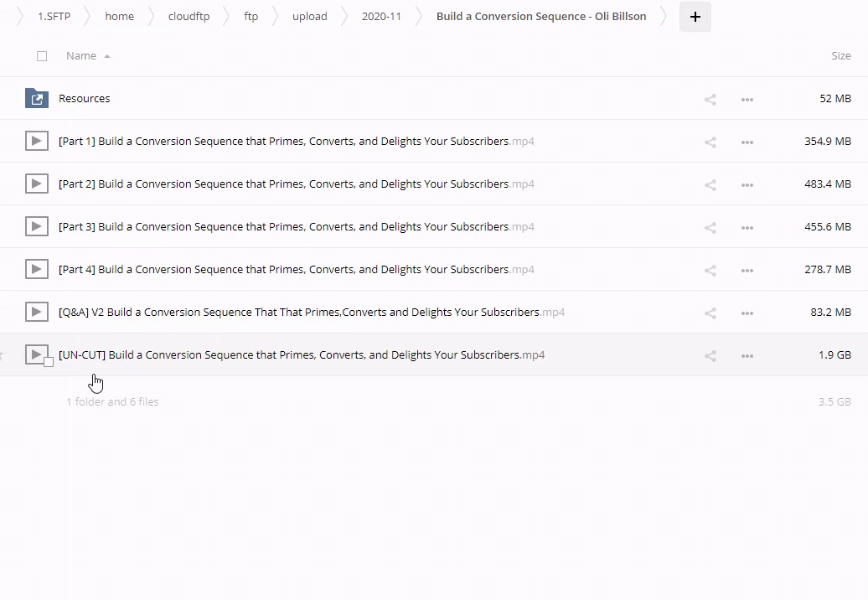
Task: Go to upload folder in breadcrumb
Action: 309,17
